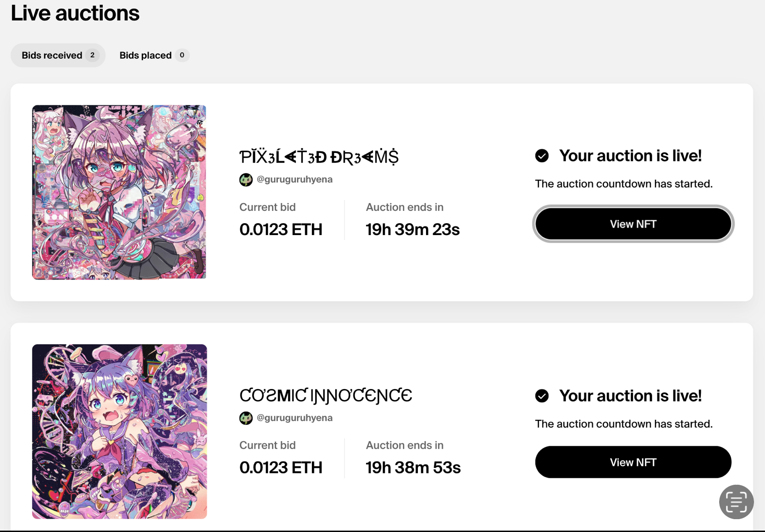Click the Pixelated Dreams title text

[319, 157]
